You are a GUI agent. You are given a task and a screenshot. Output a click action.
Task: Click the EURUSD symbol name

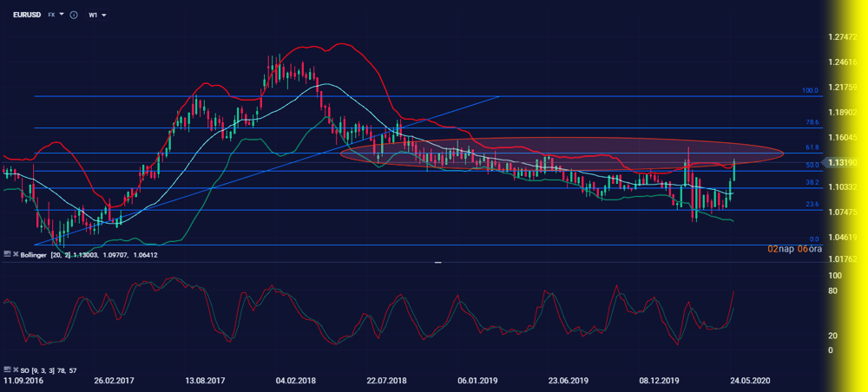click(x=28, y=15)
